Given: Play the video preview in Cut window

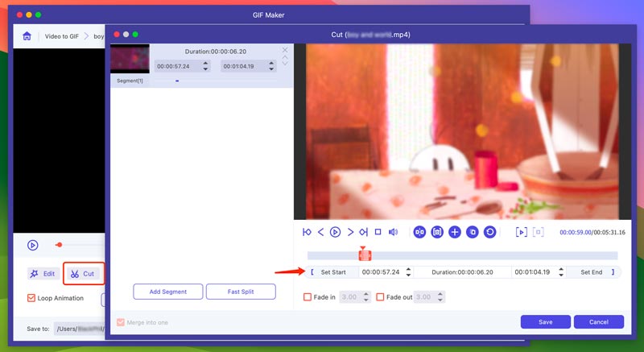Looking at the screenshot, I should pos(335,232).
